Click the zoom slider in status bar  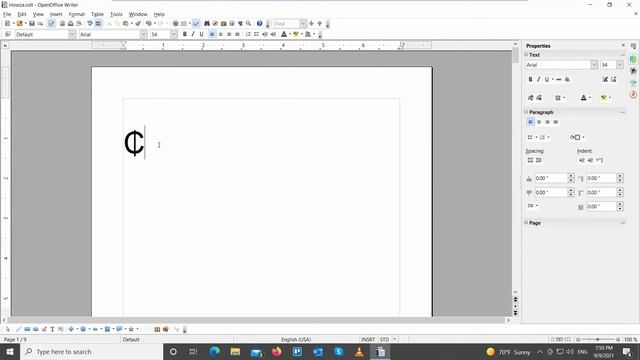pos(598,340)
